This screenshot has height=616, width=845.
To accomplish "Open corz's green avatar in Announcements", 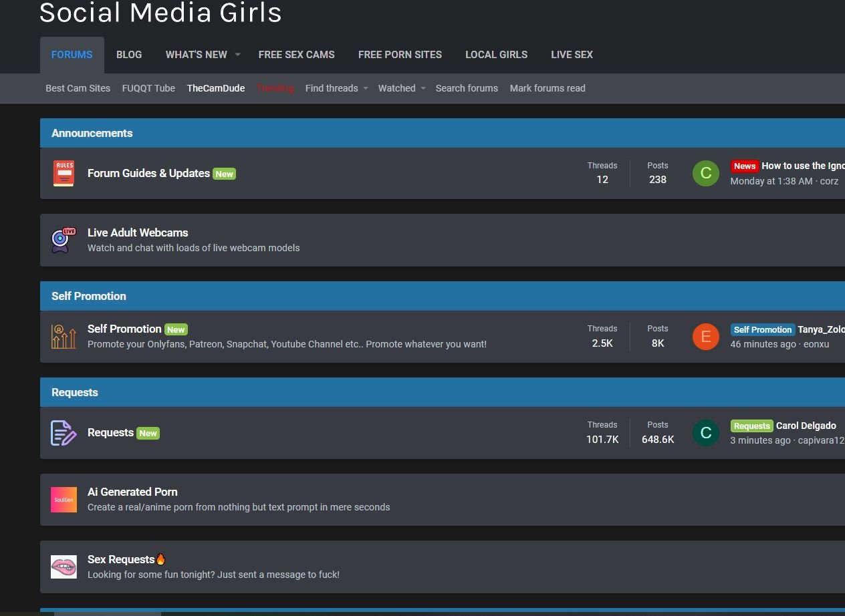I will tap(705, 173).
